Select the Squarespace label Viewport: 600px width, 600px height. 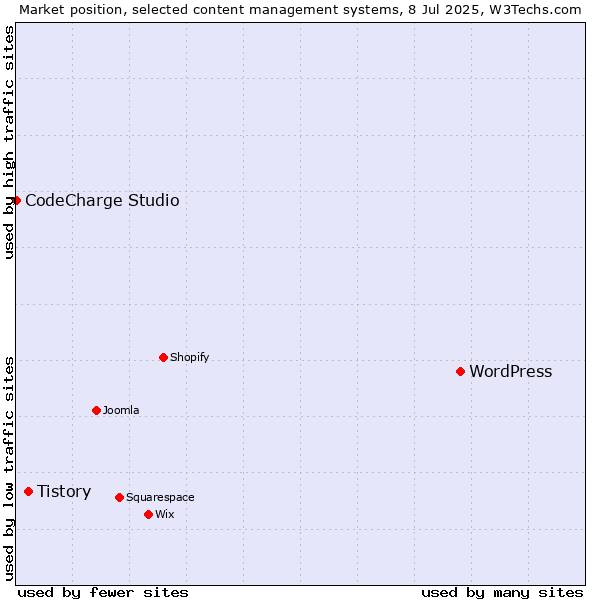click(x=160, y=497)
